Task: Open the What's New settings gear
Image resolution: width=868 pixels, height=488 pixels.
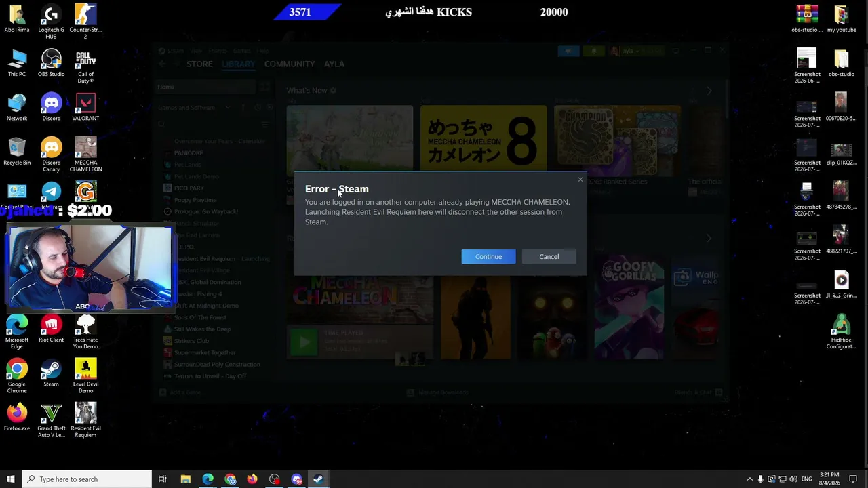Action: [x=333, y=90]
